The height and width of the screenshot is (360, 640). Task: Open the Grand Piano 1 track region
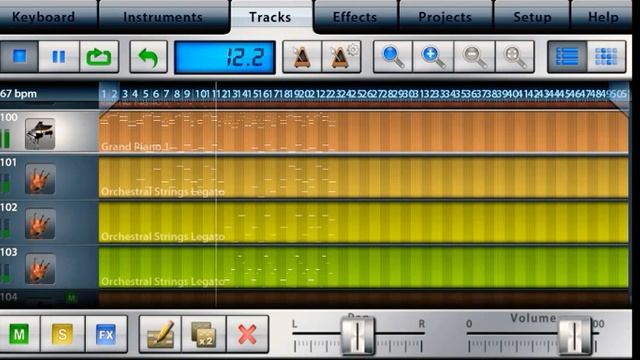363,132
